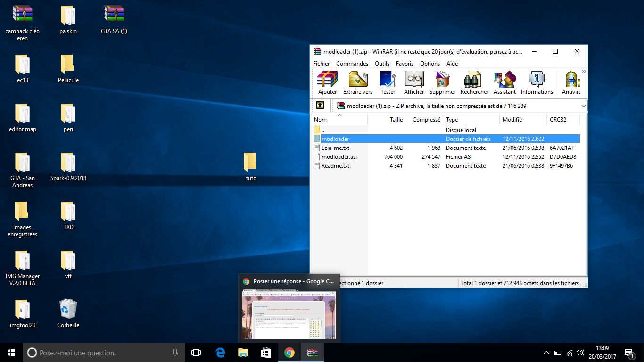Select the editor map desktop folder
Viewport: 644px width, 362px height.
[22, 118]
